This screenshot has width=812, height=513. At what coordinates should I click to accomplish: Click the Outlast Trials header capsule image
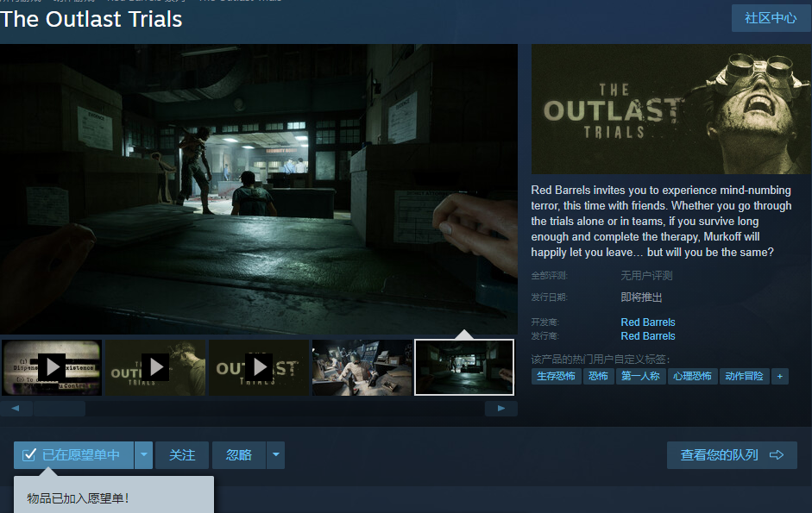(670, 109)
